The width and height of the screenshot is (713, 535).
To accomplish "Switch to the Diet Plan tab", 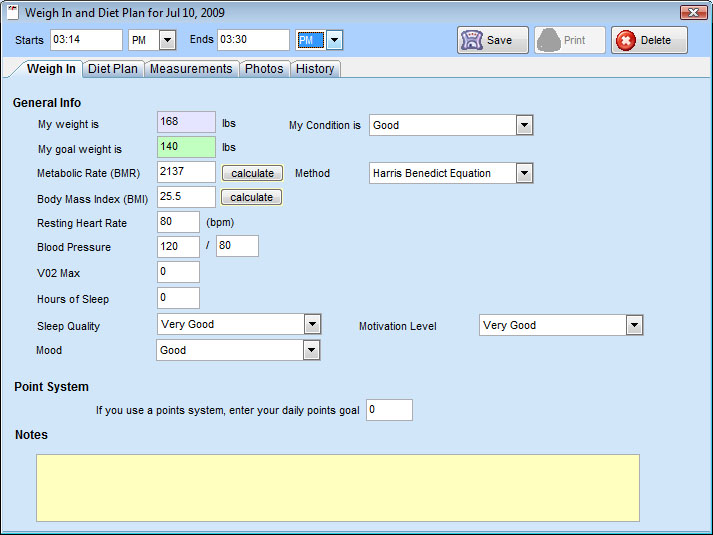I will click(x=114, y=69).
